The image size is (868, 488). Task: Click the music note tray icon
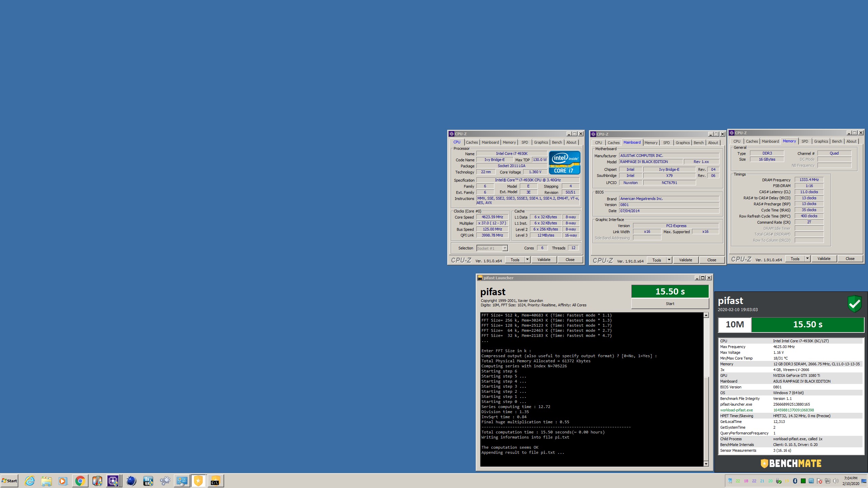click(x=730, y=481)
